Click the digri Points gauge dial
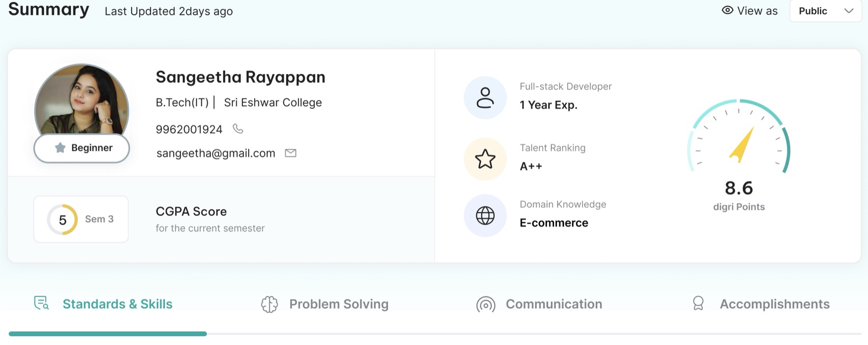This screenshot has height=345, width=868. (x=739, y=137)
